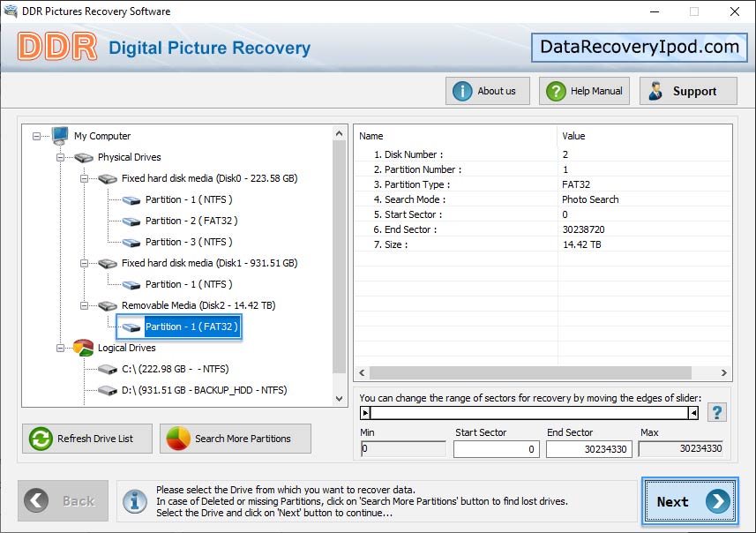The height and width of the screenshot is (533, 756).
Task: Click the Support button
Action: point(688,91)
